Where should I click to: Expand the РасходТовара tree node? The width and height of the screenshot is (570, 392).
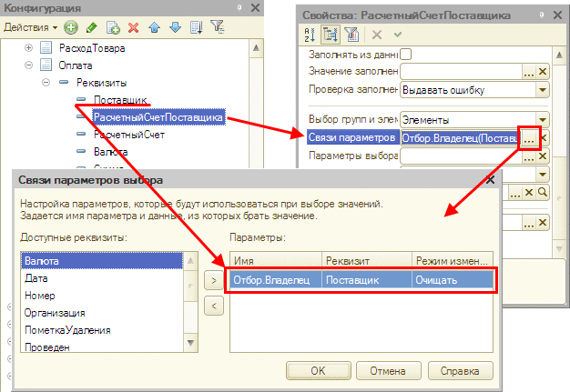tap(29, 47)
